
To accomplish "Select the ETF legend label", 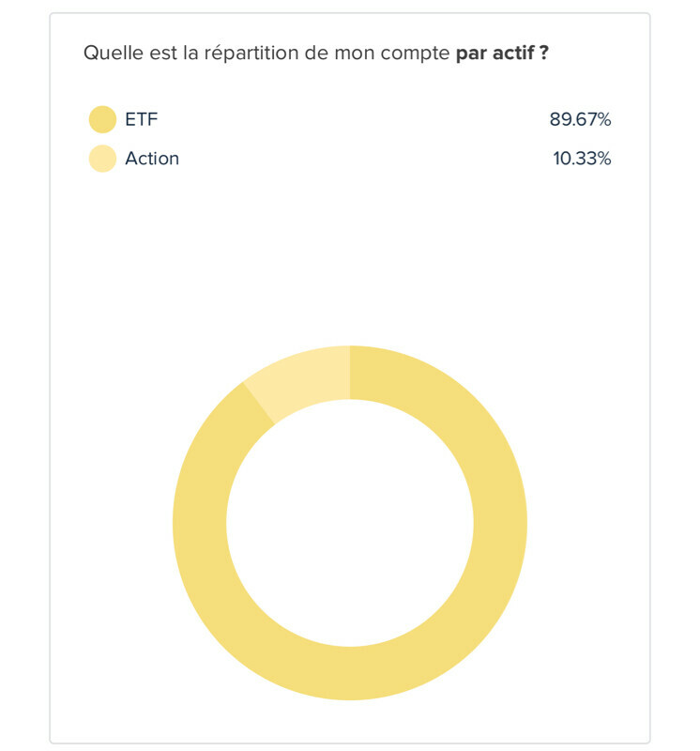I will (x=142, y=119).
